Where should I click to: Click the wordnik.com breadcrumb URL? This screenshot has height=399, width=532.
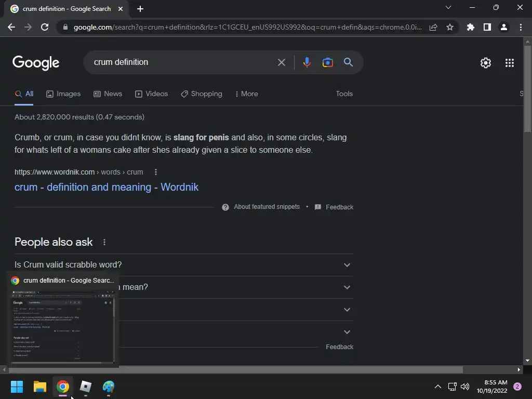(x=79, y=172)
